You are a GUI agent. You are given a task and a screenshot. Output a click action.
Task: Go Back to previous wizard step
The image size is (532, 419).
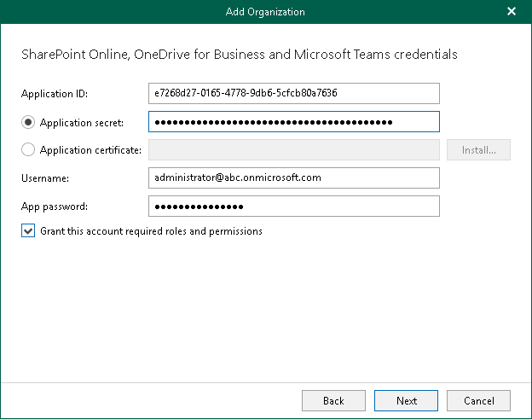[333, 401]
